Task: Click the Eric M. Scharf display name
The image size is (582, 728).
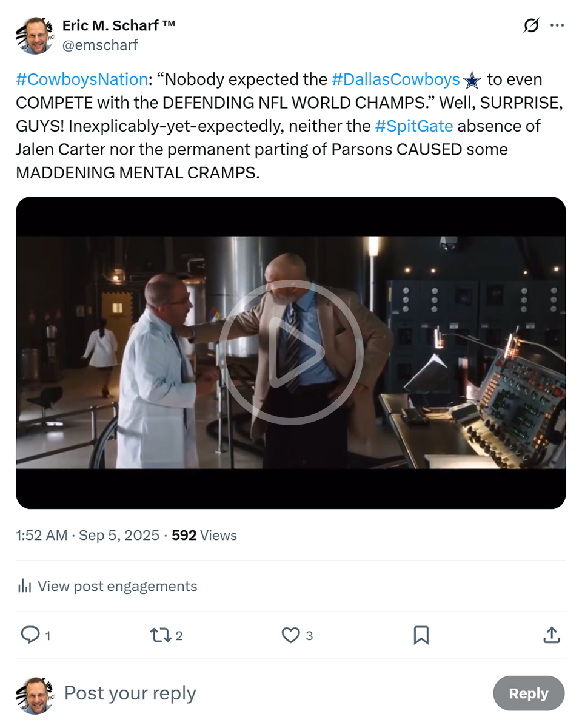Action: click(x=119, y=25)
